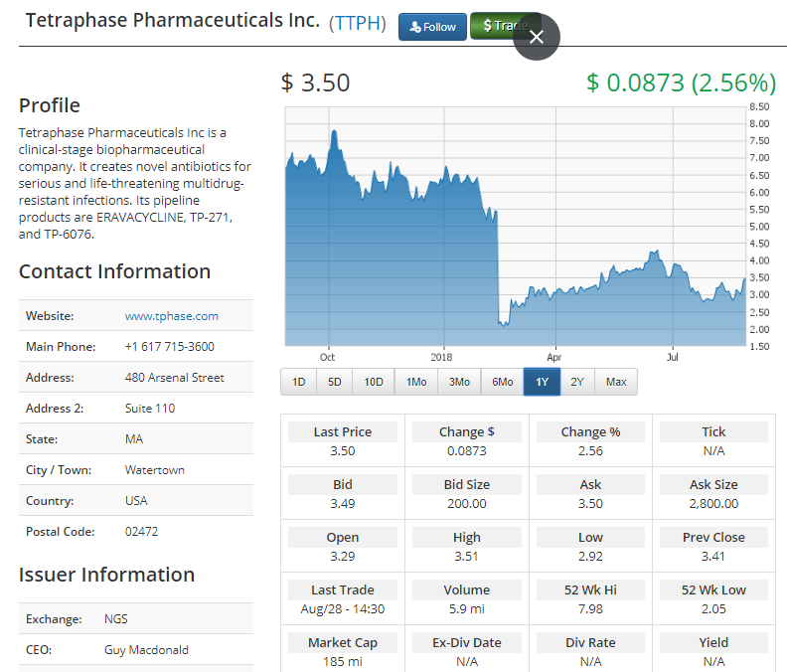Viewport: 787px width, 672px height.
Task: Visit the www.tphase.com website link
Action: 172,316
